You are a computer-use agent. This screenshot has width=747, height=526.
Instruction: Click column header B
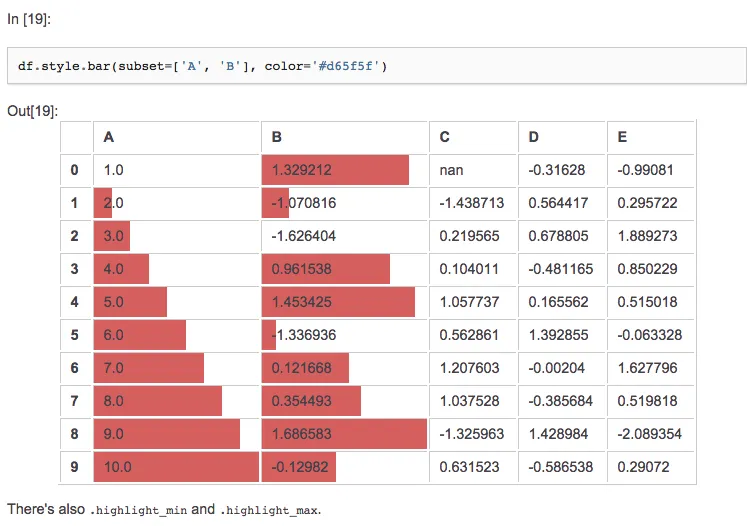click(x=277, y=137)
